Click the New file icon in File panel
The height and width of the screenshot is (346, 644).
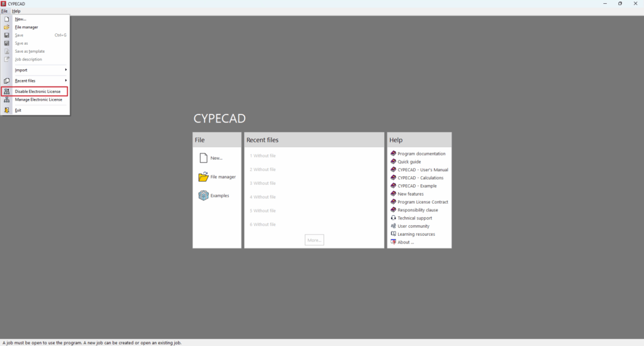[x=203, y=158]
